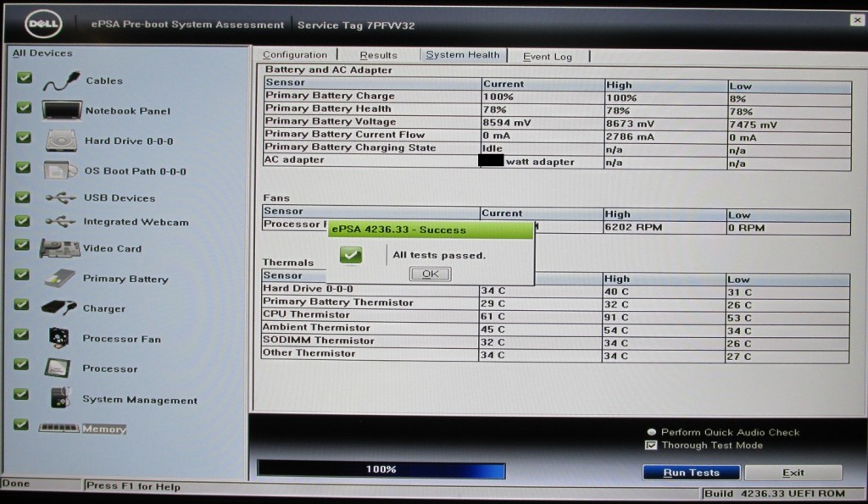Viewport: 868px width, 504px height.
Task: Click the 91 C CPU high value
Action: 616,318
